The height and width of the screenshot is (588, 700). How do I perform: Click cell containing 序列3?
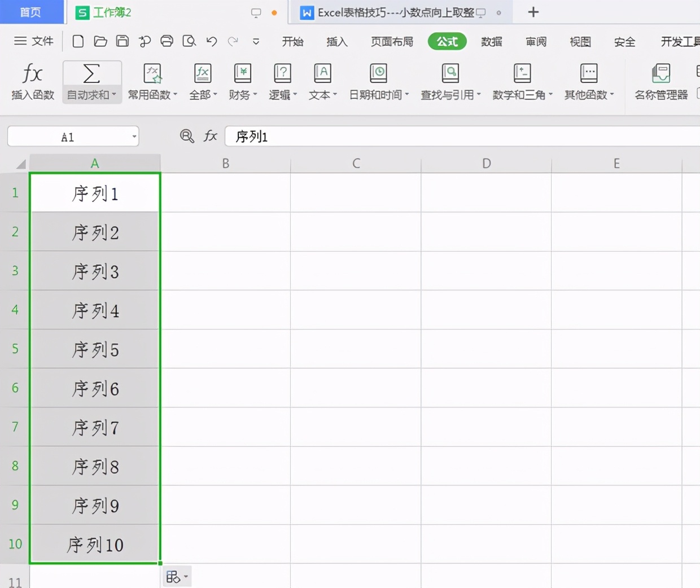coord(95,271)
